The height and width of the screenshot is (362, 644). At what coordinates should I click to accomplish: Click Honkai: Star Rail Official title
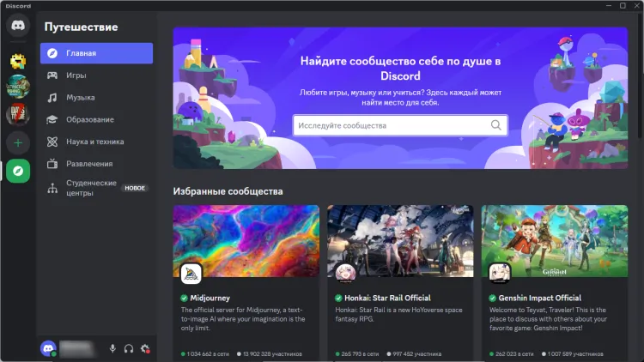(387, 298)
